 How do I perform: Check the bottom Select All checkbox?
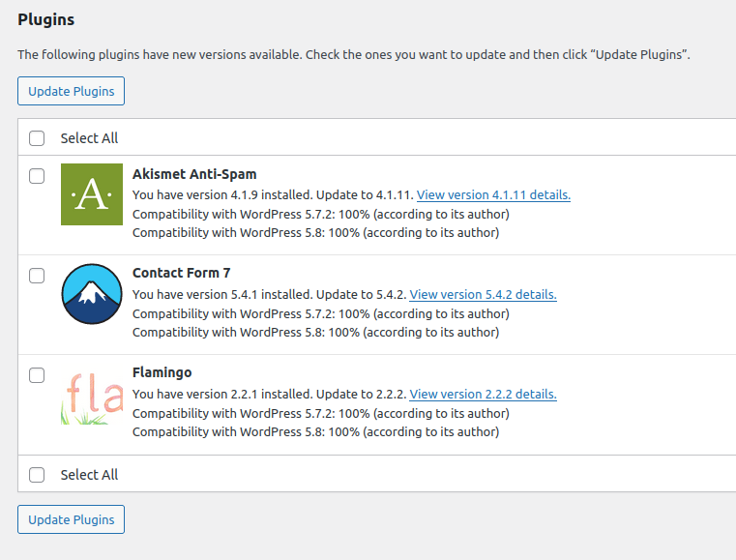coord(37,475)
